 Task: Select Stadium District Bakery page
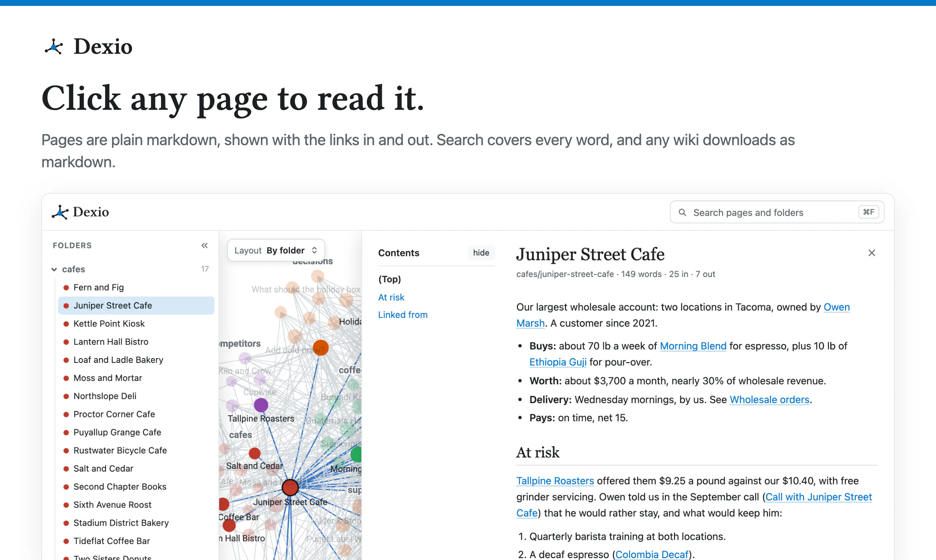point(136,523)
